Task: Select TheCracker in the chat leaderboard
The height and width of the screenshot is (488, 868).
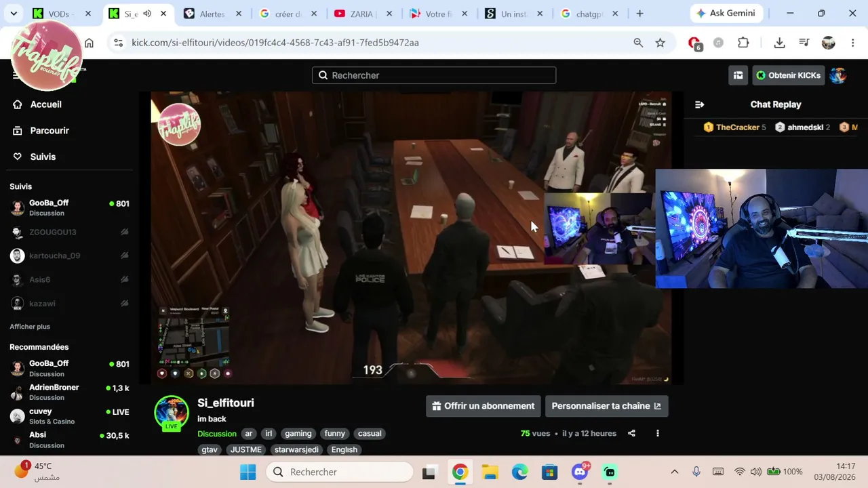Action: click(x=735, y=127)
